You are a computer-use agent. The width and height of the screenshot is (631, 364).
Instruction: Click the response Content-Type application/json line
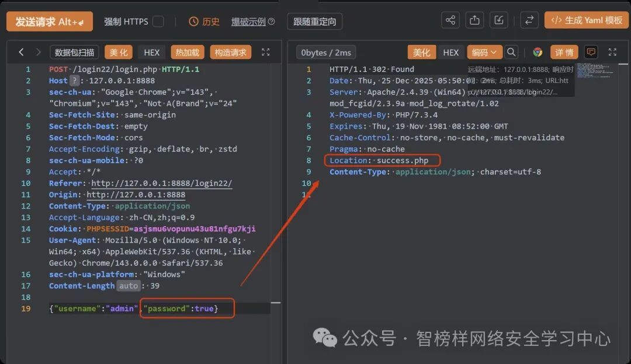click(435, 172)
